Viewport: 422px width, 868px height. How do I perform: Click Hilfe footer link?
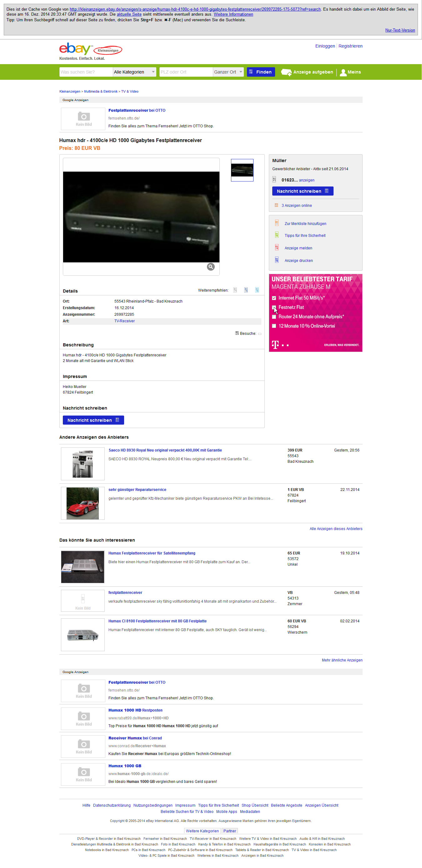point(86,805)
